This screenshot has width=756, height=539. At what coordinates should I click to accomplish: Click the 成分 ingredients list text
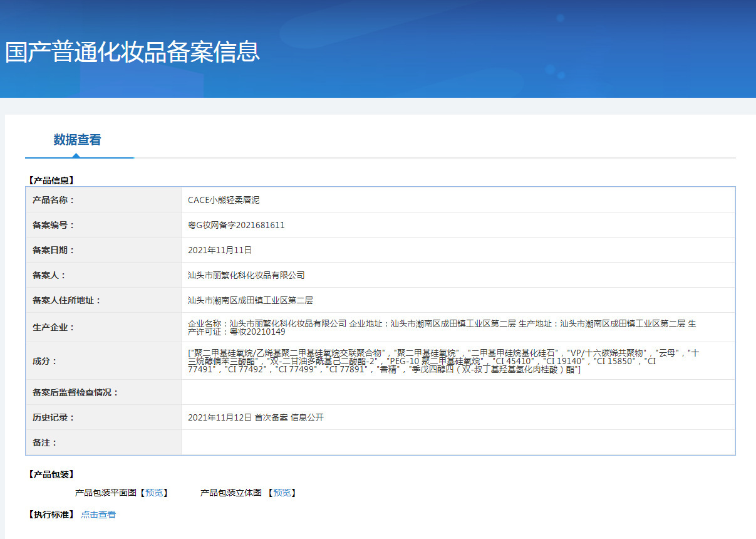point(443,362)
